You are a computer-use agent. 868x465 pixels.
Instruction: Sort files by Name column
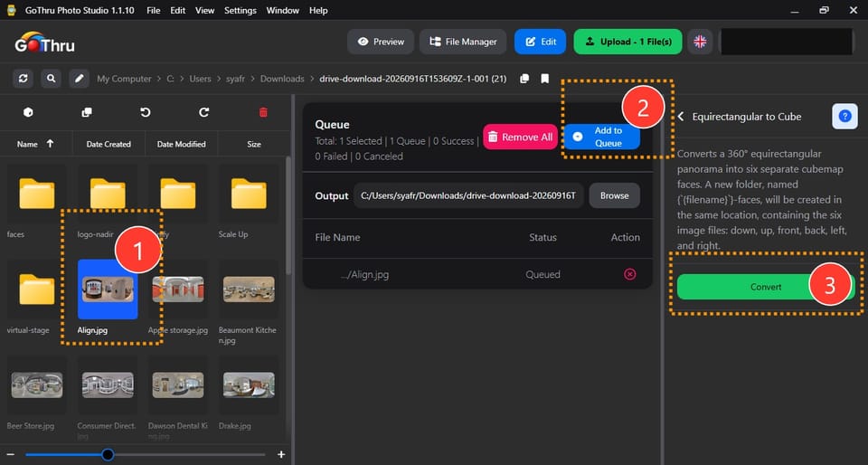coord(36,144)
